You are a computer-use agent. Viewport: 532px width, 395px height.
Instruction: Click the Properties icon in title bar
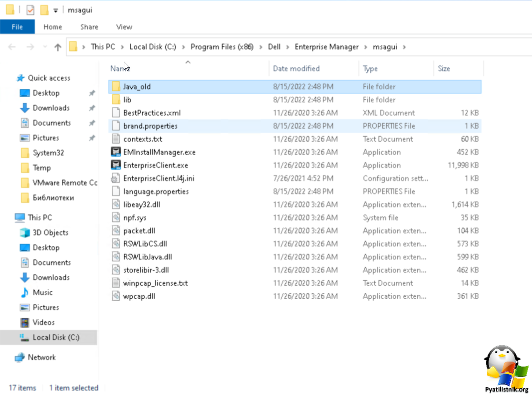[30, 10]
